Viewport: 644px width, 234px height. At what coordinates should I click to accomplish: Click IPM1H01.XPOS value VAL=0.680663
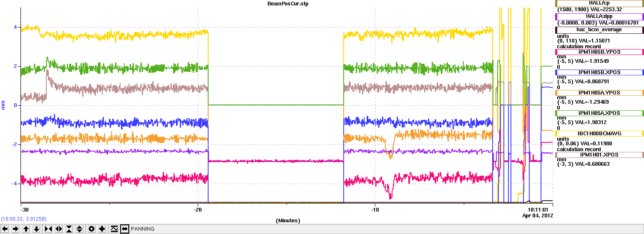click(x=592, y=164)
